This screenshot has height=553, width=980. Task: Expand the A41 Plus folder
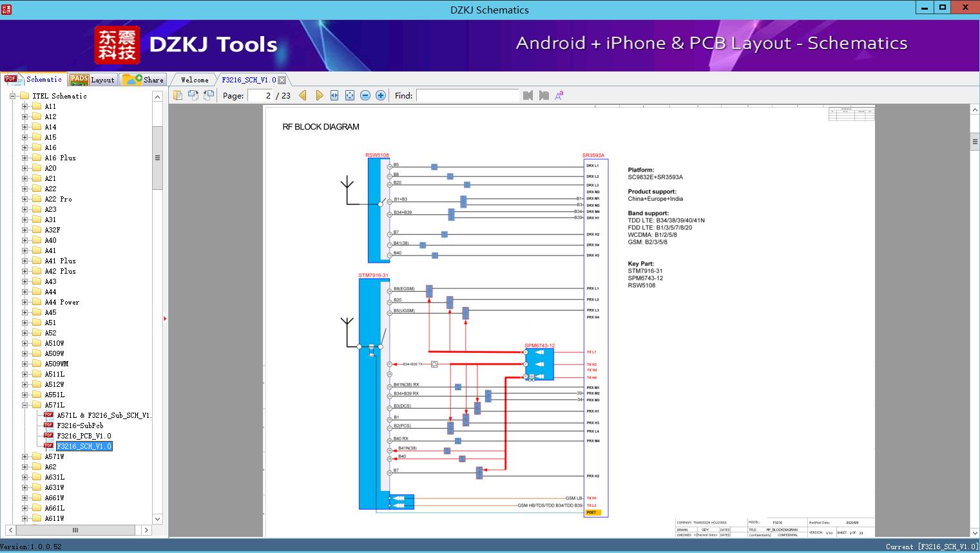(x=24, y=261)
